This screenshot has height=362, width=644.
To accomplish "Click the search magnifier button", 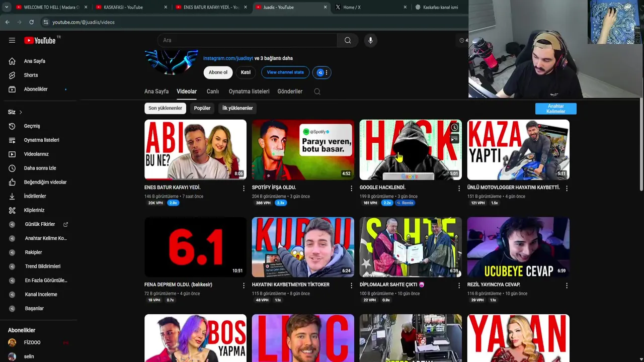I will pos(348,40).
